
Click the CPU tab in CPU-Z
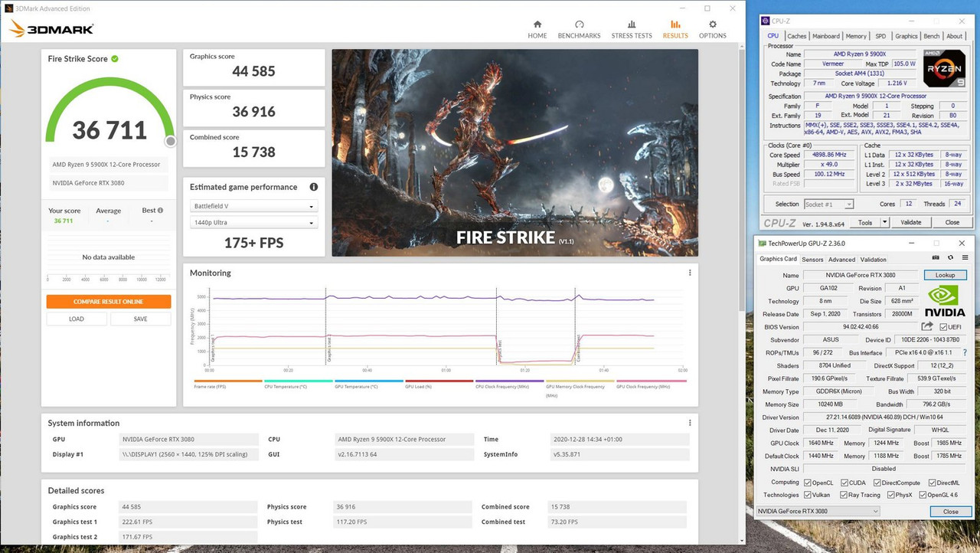[773, 36]
